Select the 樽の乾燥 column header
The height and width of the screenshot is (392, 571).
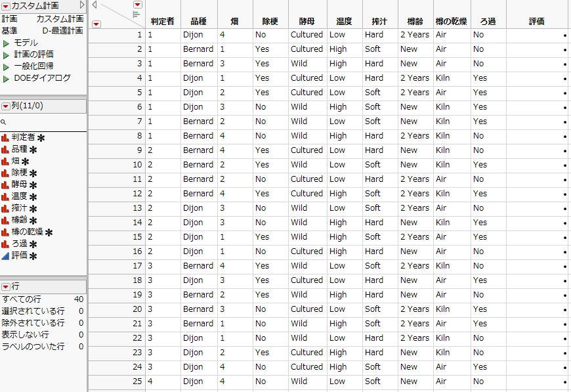pos(451,22)
